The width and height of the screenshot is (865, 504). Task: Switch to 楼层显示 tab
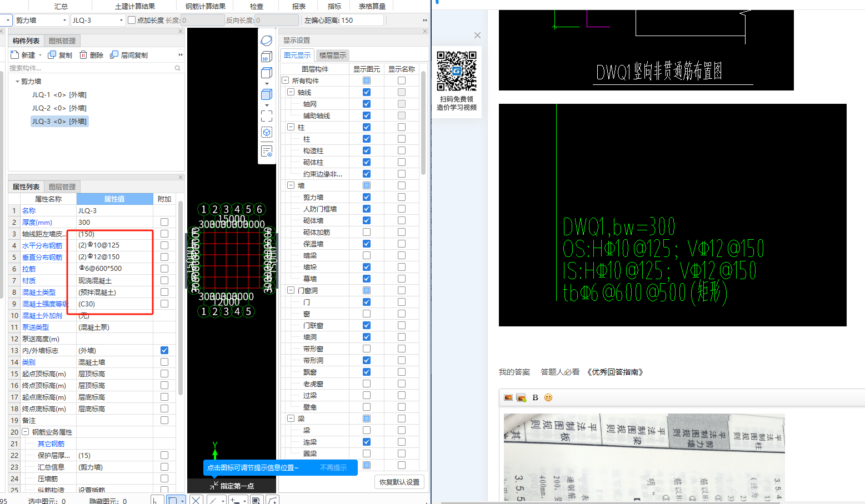pos(333,55)
